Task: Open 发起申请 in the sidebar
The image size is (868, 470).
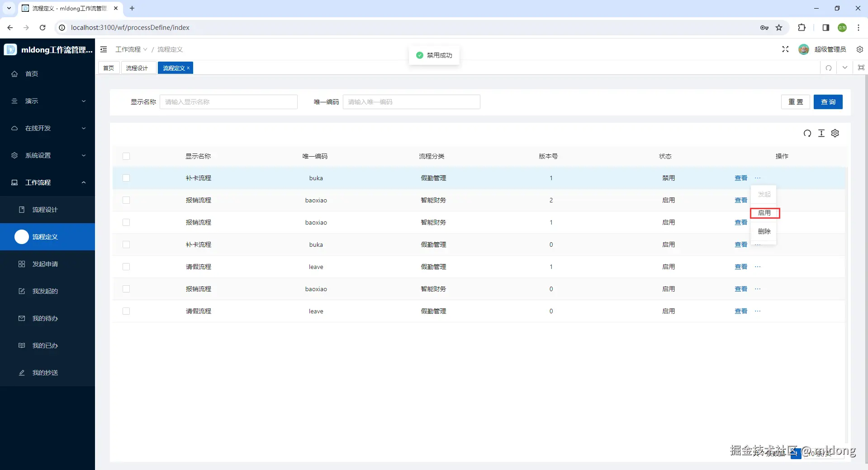Action: (x=47, y=264)
